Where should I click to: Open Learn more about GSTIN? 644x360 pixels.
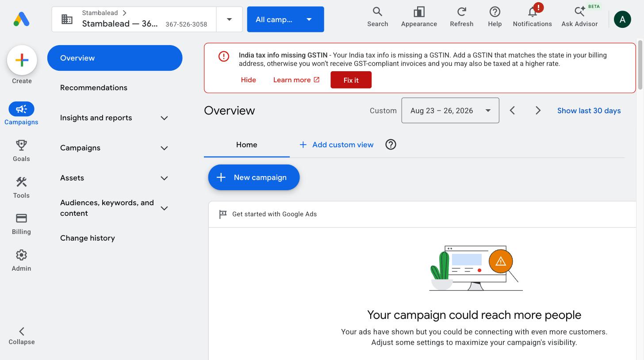(296, 80)
